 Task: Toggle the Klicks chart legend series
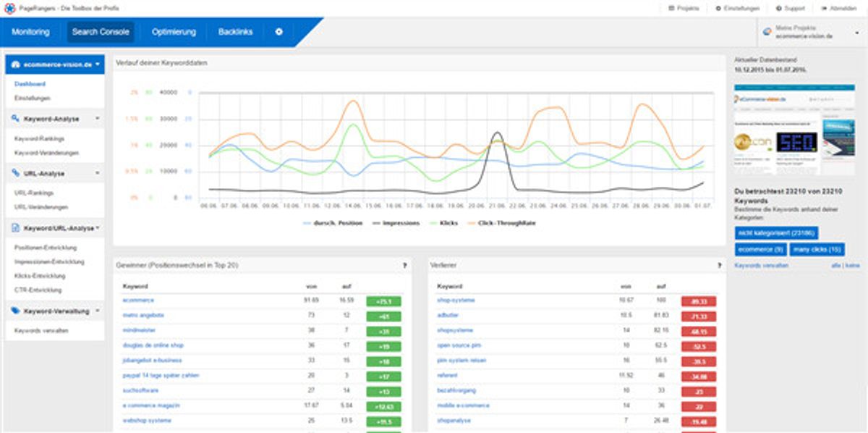[x=443, y=223]
